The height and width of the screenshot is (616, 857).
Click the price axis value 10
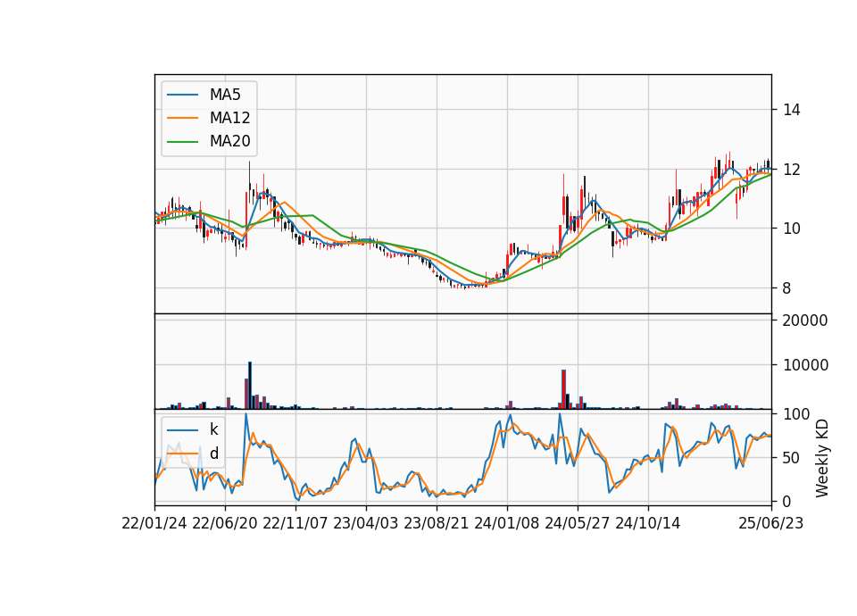pos(792,229)
